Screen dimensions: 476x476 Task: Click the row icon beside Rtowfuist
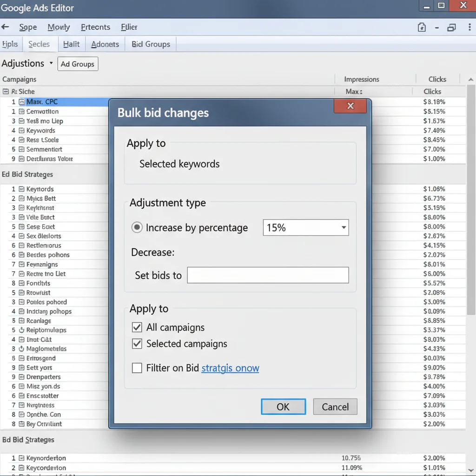(x=21, y=293)
